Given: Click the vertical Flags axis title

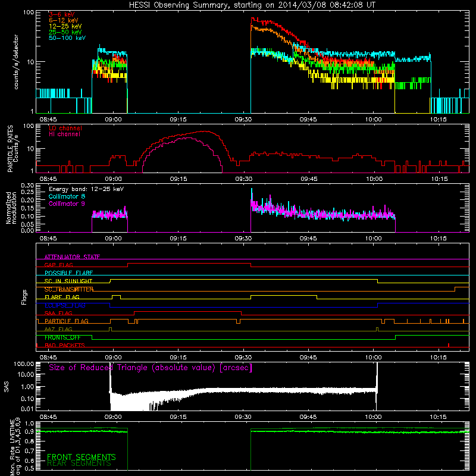Looking at the screenshot, I should [x=24, y=297].
